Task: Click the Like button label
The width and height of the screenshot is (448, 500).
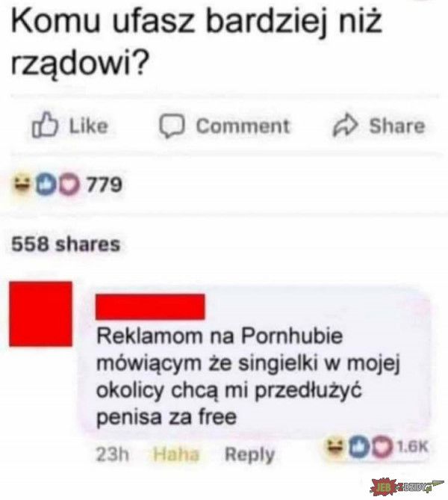Action: (89, 126)
